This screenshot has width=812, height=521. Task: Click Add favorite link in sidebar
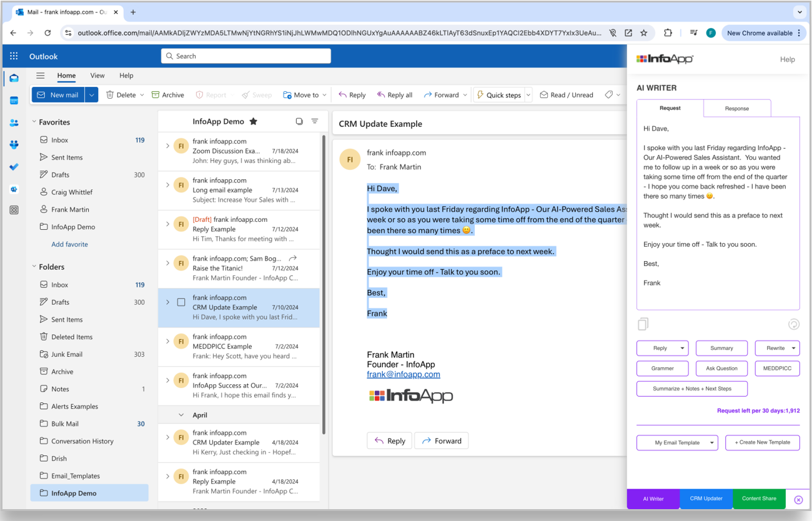pos(69,244)
